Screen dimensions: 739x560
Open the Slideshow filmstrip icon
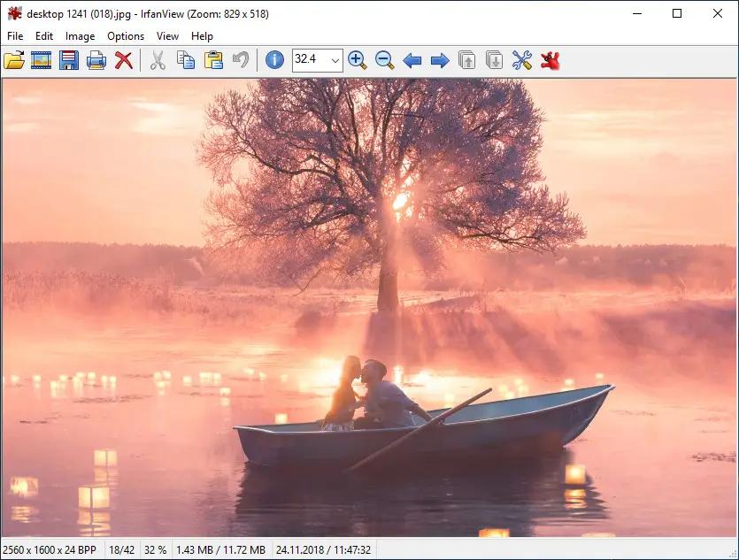(41, 60)
